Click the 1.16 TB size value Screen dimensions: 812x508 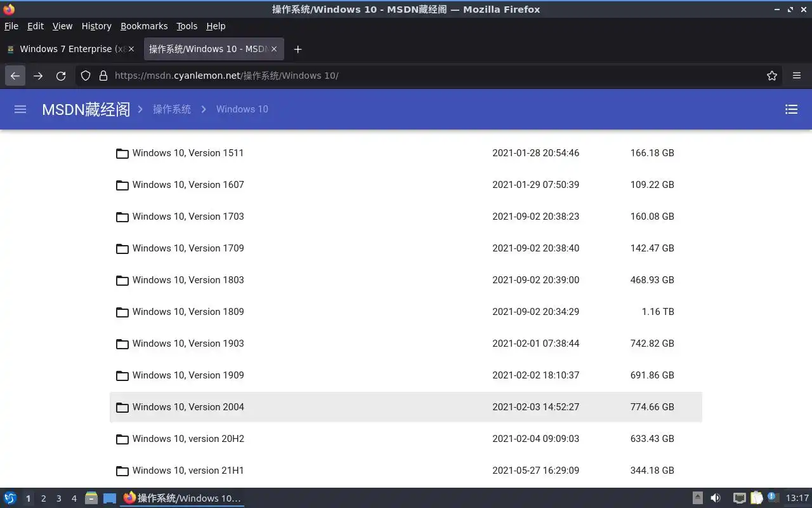point(658,312)
